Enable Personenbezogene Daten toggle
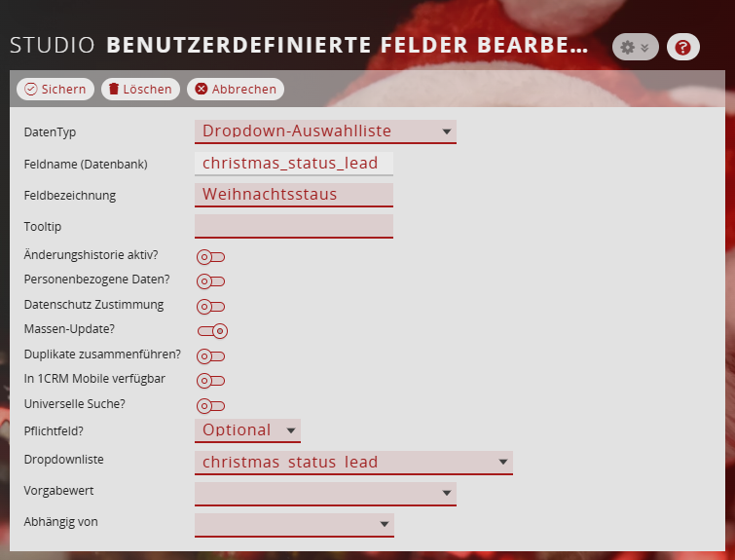This screenshot has width=735, height=560. (211, 281)
